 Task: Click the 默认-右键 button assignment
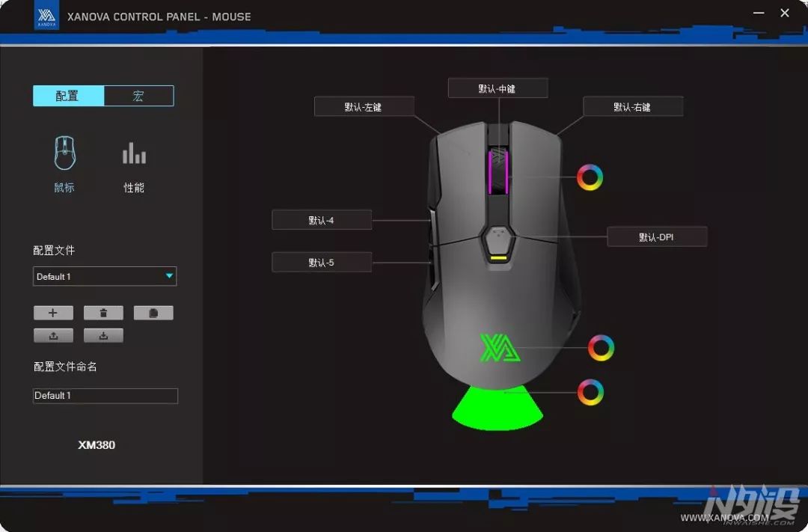633,107
